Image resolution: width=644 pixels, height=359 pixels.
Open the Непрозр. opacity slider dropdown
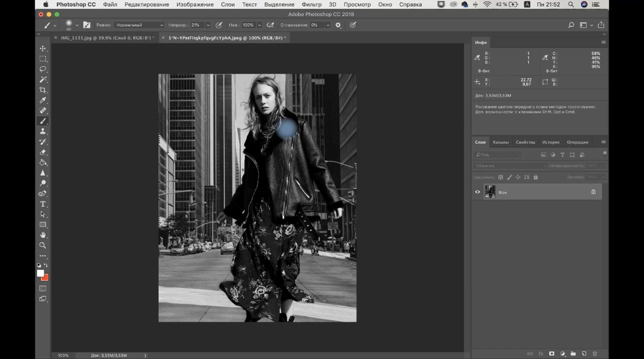[208, 25]
